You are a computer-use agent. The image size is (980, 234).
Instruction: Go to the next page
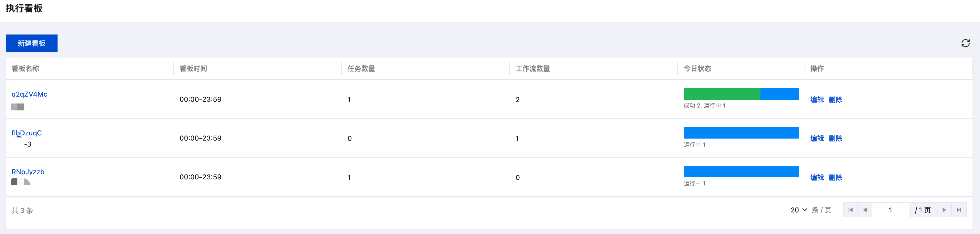944,210
